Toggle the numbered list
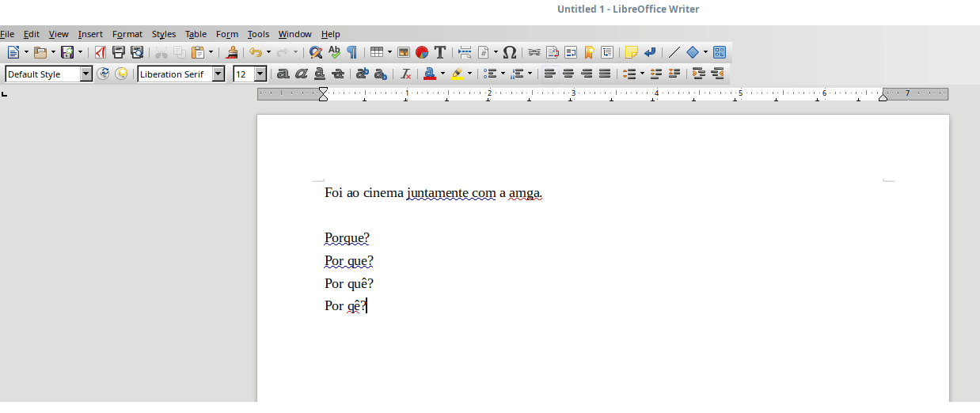Image resolution: width=980 pixels, height=413 pixels. point(517,74)
